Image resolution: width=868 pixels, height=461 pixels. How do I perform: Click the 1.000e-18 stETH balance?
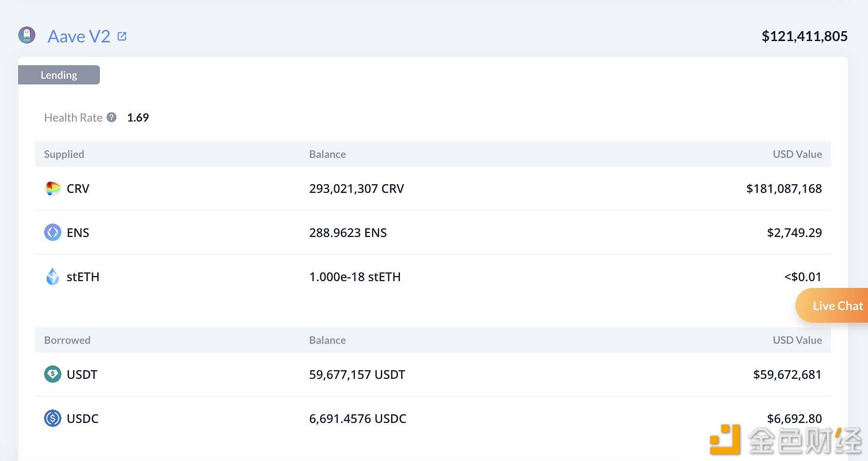[x=355, y=277]
